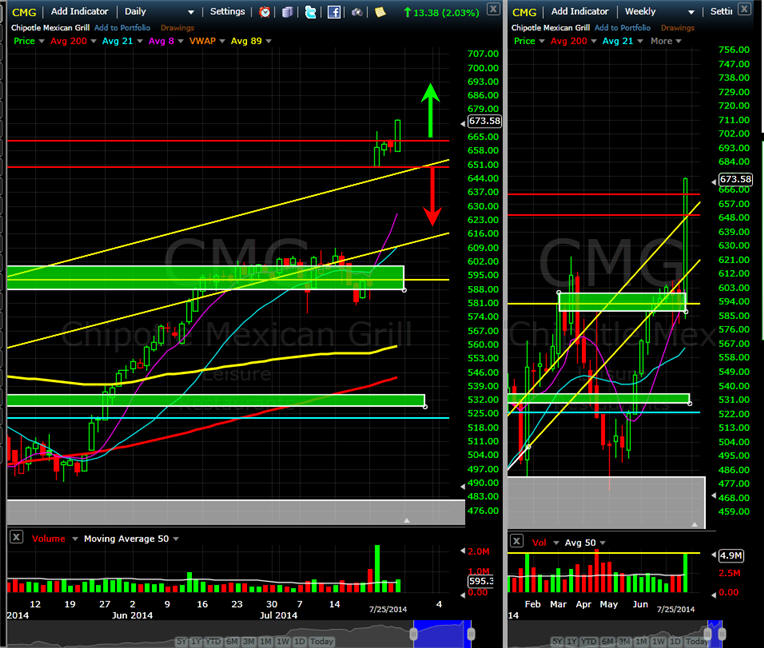Open Settings on weekly chart
The height and width of the screenshot is (648, 764).
721,11
